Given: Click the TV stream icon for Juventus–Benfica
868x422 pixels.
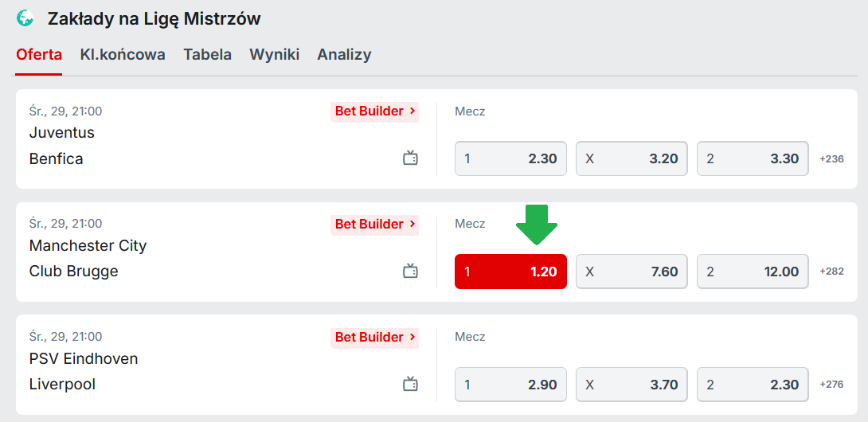Looking at the screenshot, I should coord(410,158).
